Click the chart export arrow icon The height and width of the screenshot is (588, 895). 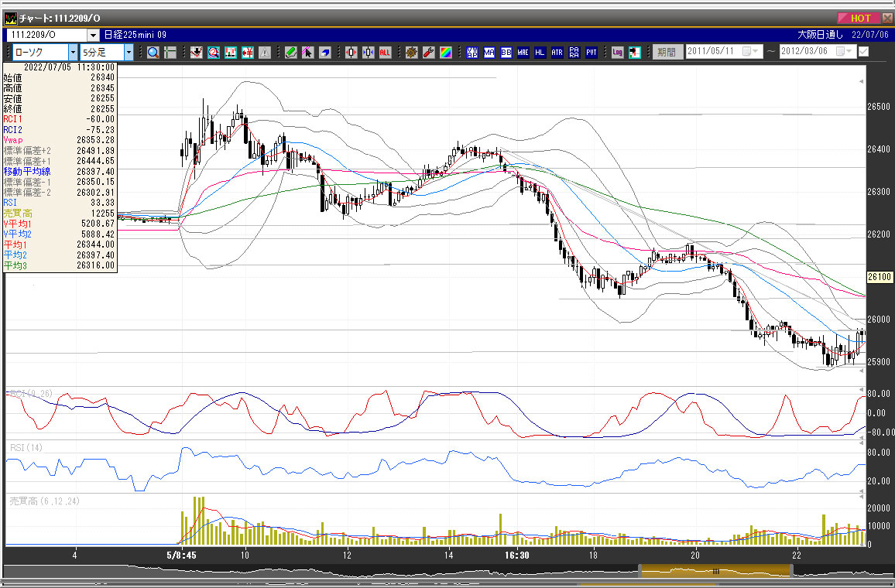point(635,53)
